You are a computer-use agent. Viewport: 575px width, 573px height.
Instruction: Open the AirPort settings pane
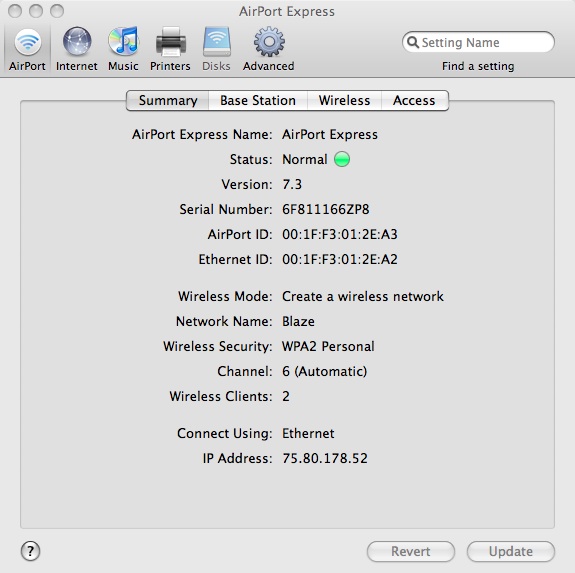click(28, 48)
